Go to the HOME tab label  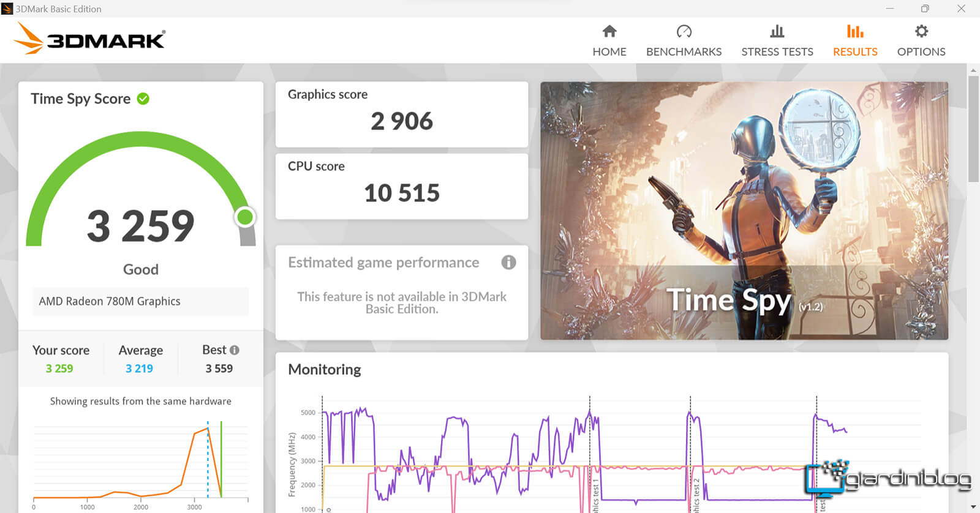click(609, 52)
